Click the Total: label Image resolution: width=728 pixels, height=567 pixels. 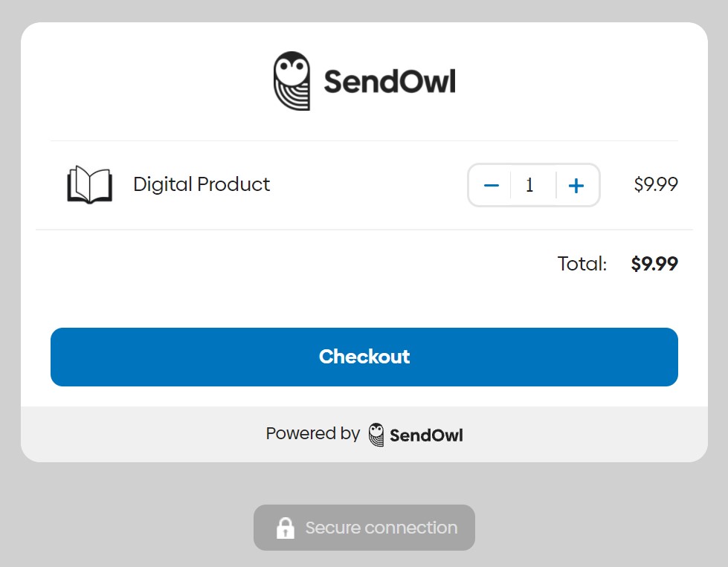[x=582, y=264]
